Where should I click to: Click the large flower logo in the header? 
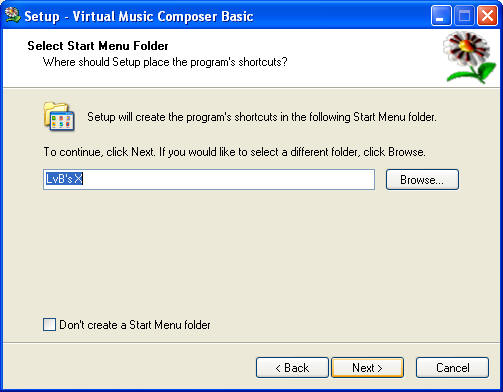click(470, 57)
